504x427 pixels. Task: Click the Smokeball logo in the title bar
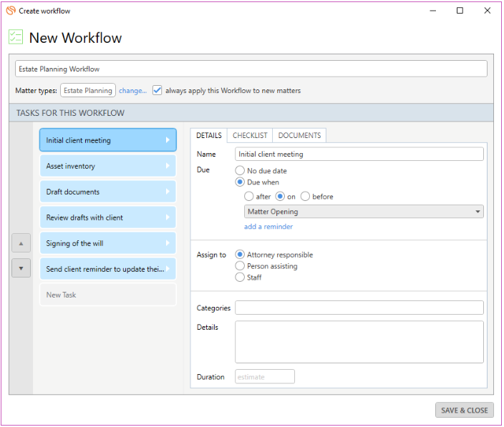click(11, 11)
